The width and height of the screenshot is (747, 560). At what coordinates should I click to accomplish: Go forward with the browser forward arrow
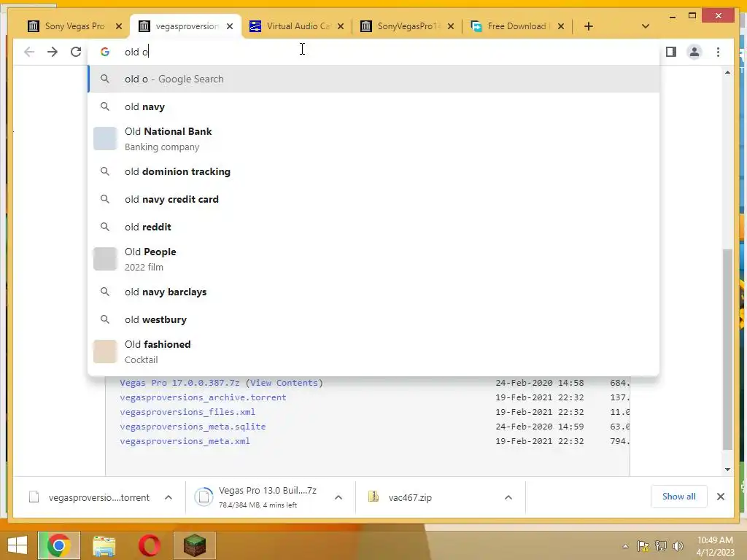pos(53,52)
